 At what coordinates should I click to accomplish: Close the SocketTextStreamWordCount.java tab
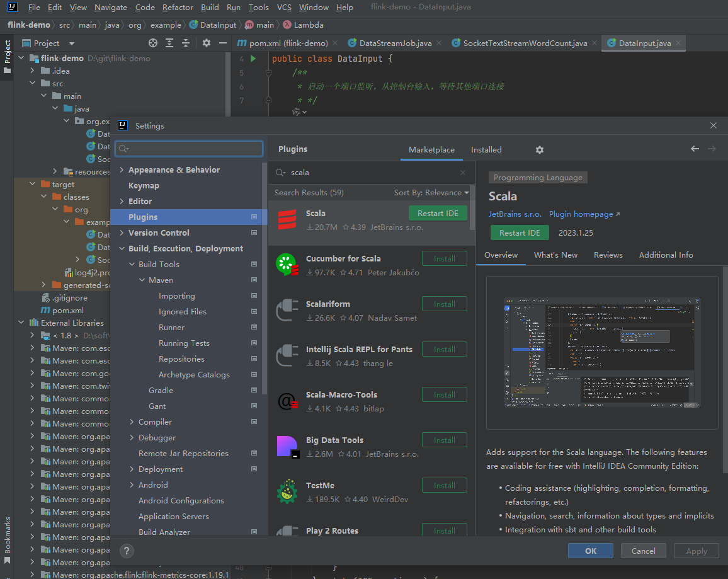coord(594,43)
